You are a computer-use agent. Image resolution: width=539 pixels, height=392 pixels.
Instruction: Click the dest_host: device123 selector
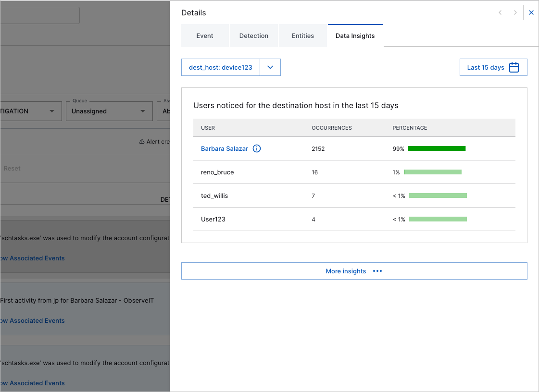pyautogui.click(x=221, y=67)
